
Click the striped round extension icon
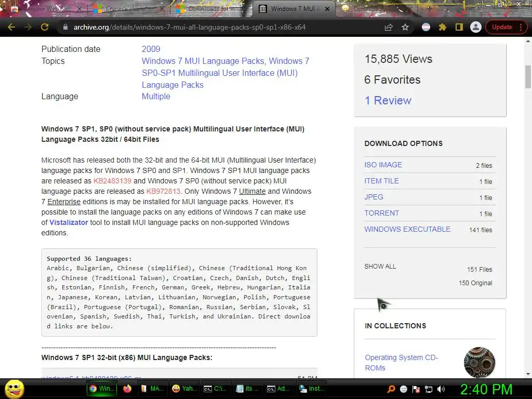coord(426,27)
